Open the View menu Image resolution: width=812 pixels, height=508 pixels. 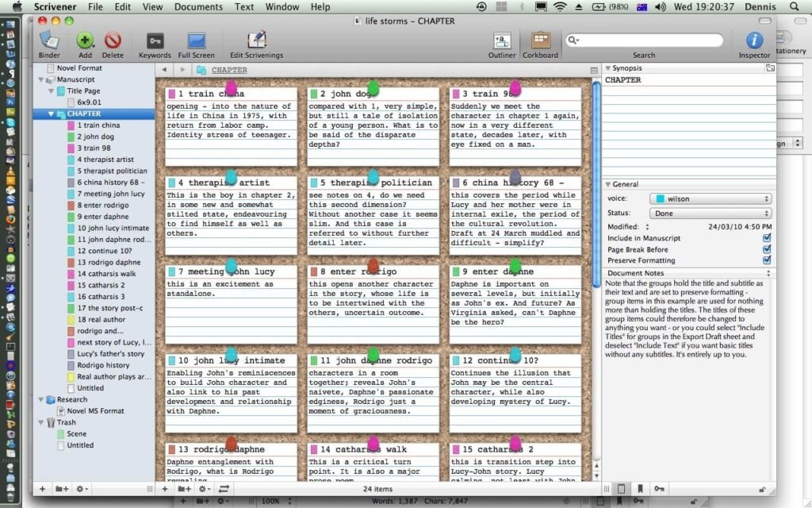coord(152,6)
